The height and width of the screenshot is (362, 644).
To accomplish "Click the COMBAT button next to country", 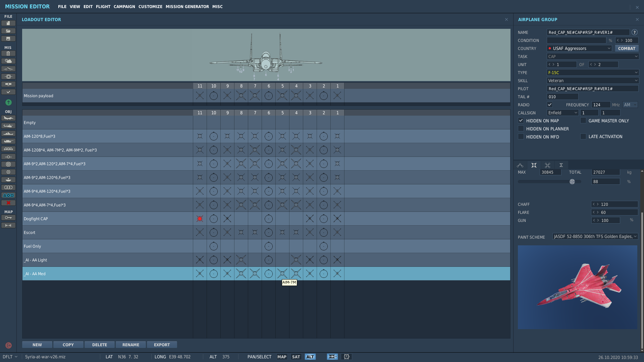I will coord(627,48).
